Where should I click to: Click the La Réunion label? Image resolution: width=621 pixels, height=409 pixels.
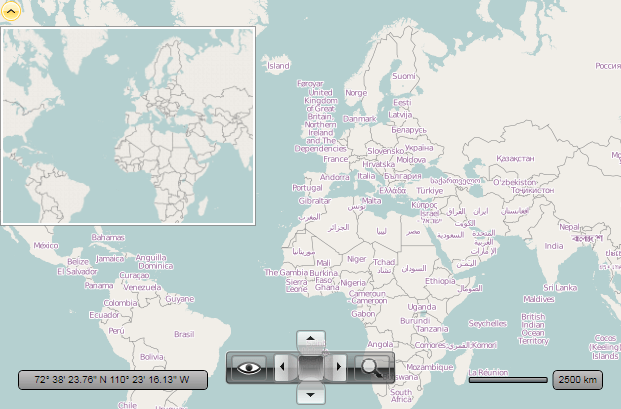[x=488, y=373]
